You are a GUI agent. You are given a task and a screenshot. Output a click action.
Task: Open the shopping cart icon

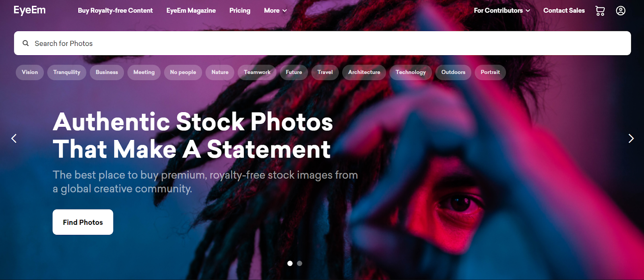(600, 11)
